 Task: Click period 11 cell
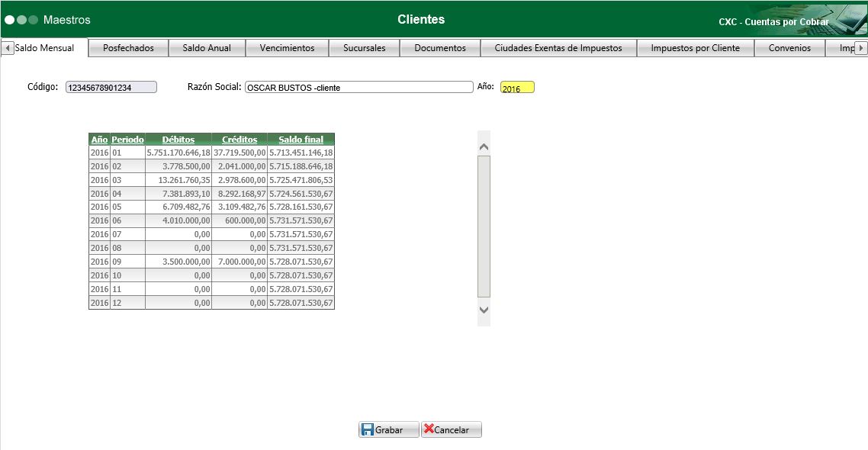(x=127, y=289)
